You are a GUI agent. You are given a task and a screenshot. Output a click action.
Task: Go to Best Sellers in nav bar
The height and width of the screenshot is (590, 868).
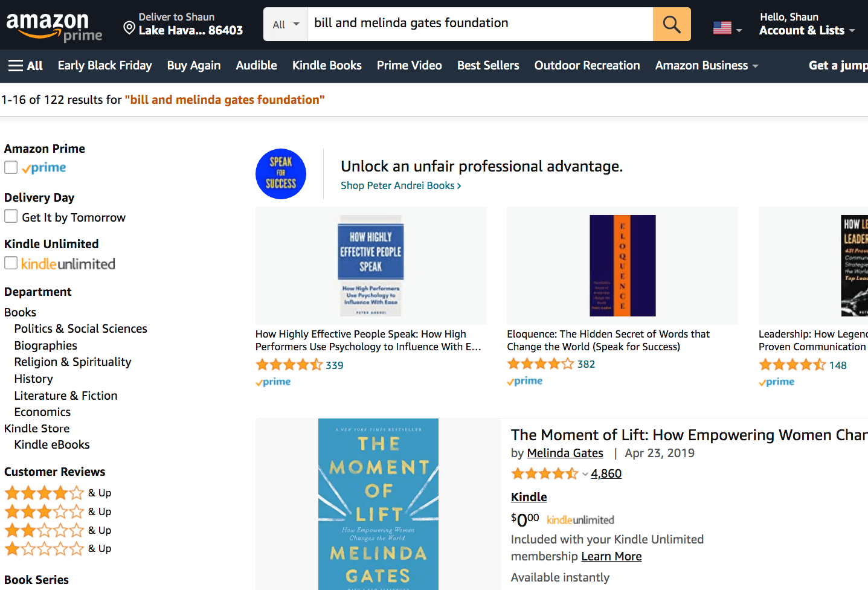tap(488, 65)
